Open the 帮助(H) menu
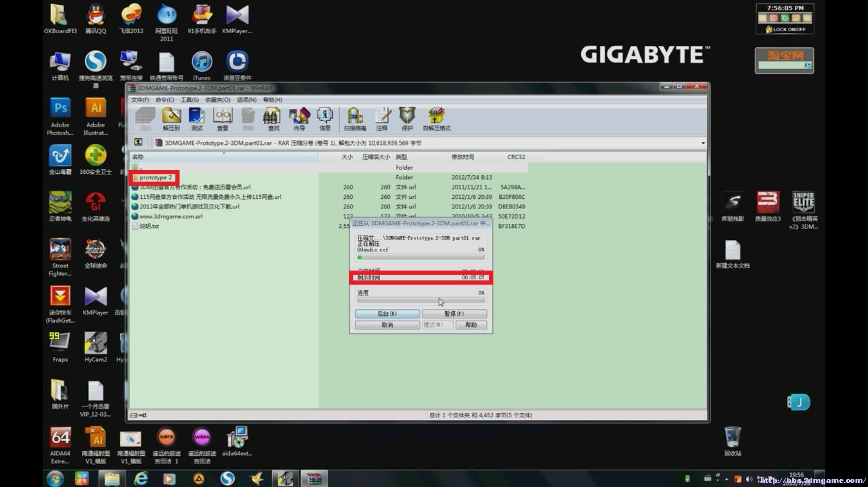 pyautogui.click(x=272, y=100)
